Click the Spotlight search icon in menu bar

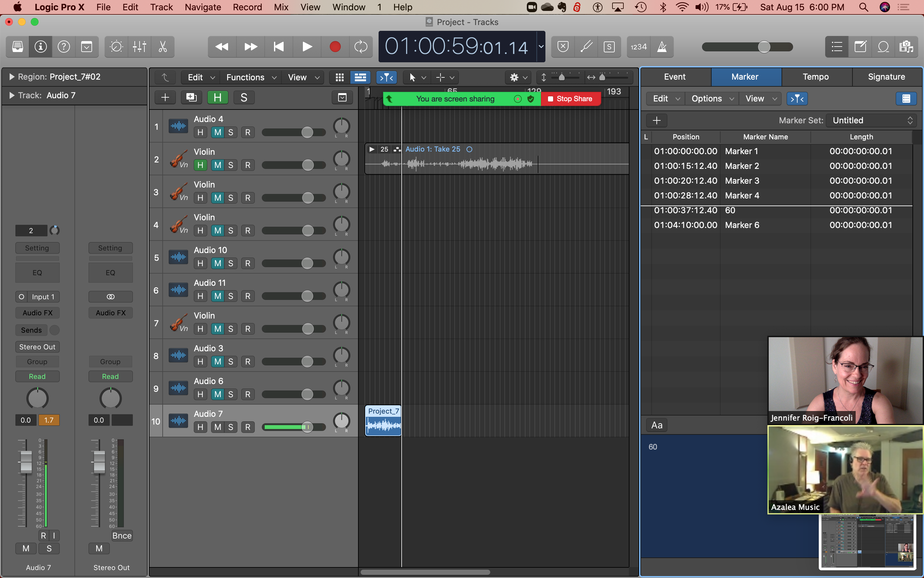864,7
